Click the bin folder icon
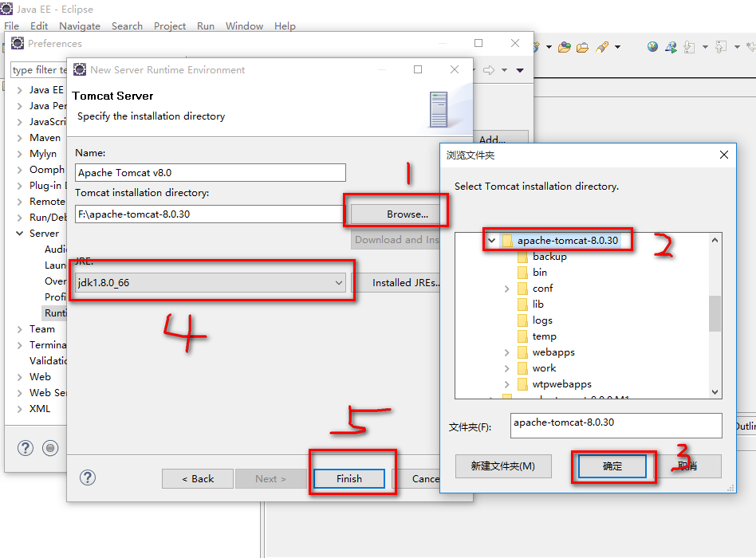 click(522, 273)
